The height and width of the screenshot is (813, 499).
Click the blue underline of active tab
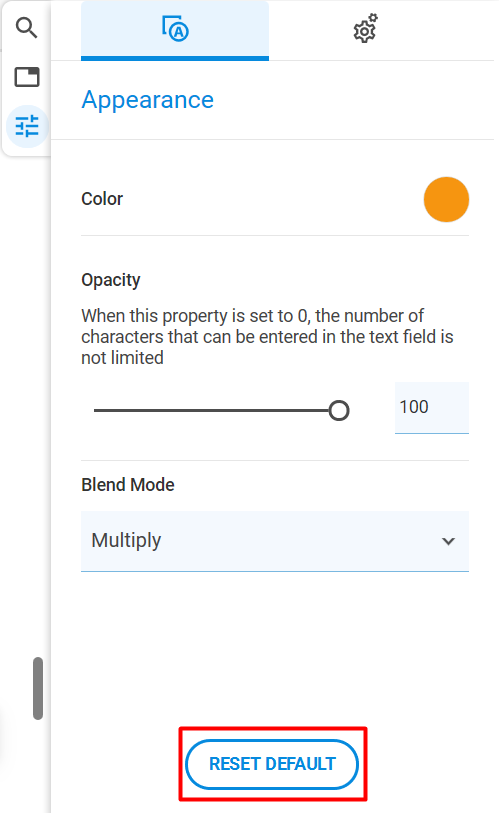(175, 58)
